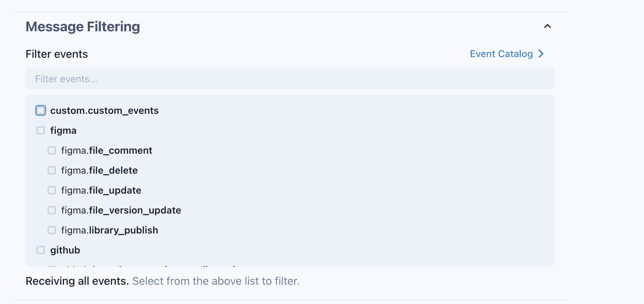
Task: Click the figma.file_version_update label text
Action: [121, 210]
